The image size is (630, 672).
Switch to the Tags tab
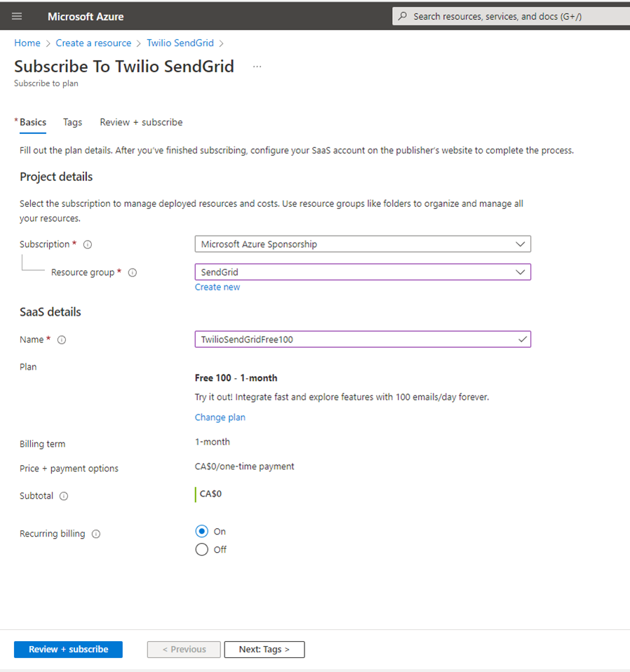(x=72, y=122)
